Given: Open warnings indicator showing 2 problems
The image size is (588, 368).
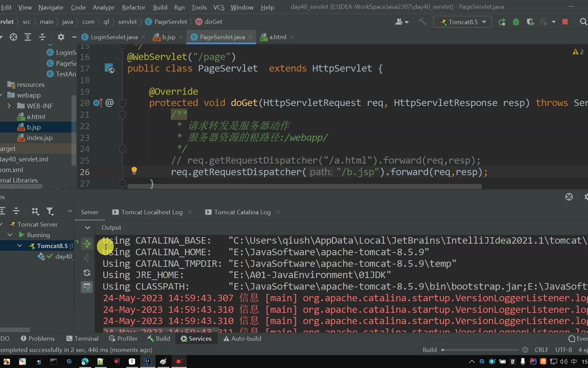Looking at the screenshot, I should (x=578, y=52).
